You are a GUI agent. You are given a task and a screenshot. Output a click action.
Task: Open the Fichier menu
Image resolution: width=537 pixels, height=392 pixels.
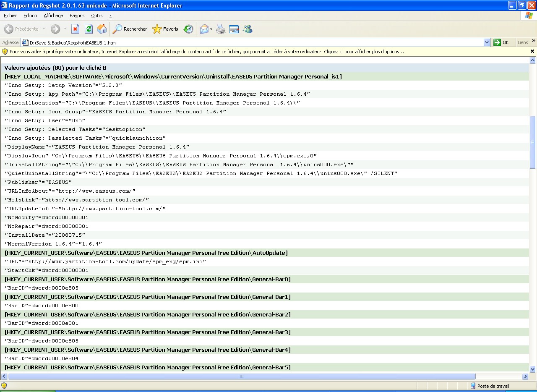(10, 16)
